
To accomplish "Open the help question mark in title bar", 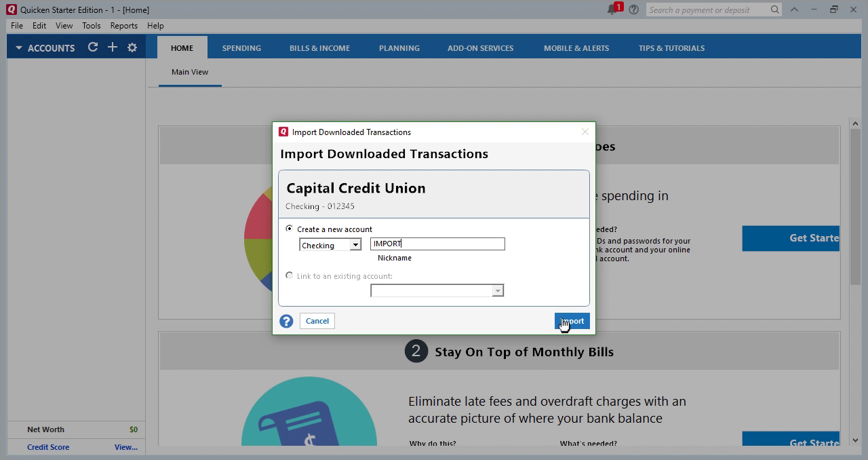I will 633,9.
